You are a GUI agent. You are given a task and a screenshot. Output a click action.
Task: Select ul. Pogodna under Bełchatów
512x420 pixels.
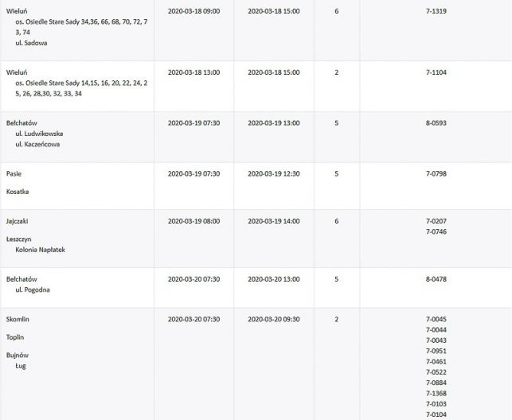tap(33, 290)
